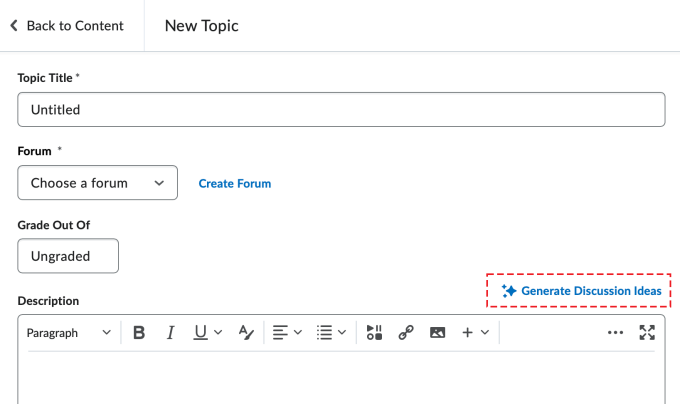Screen dimensions: 680x404
Task: Insert a quicklink with the chain icon
Action: tap(406, 333)
